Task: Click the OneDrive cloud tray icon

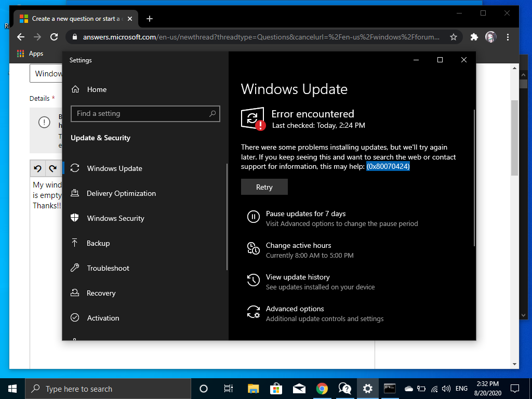Action: (409, 389)
